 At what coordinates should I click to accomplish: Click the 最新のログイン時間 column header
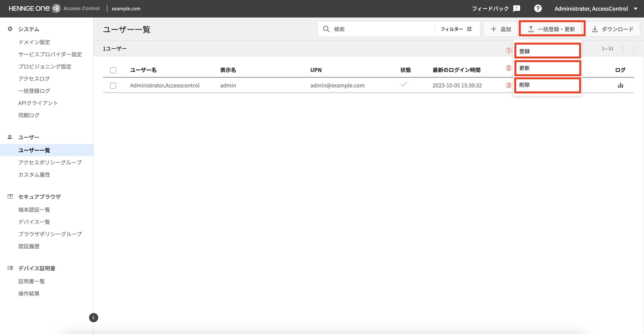click(457, 70)
